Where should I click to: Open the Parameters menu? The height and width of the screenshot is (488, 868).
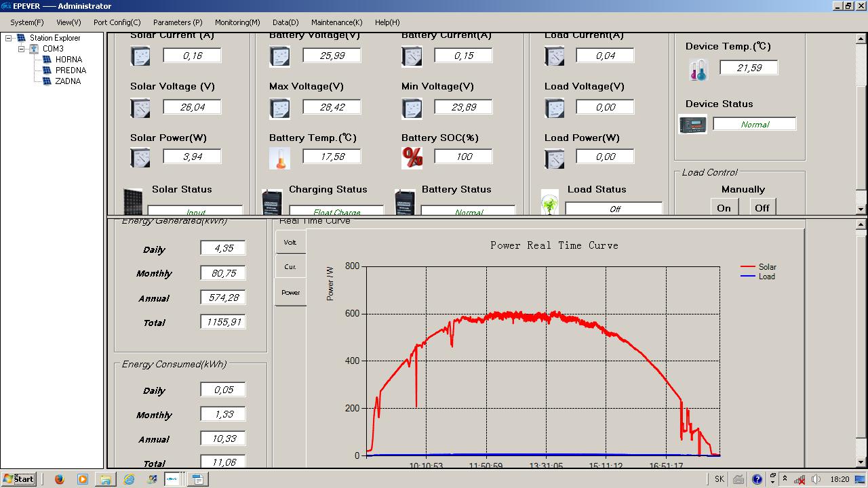(x=178, y=22)
